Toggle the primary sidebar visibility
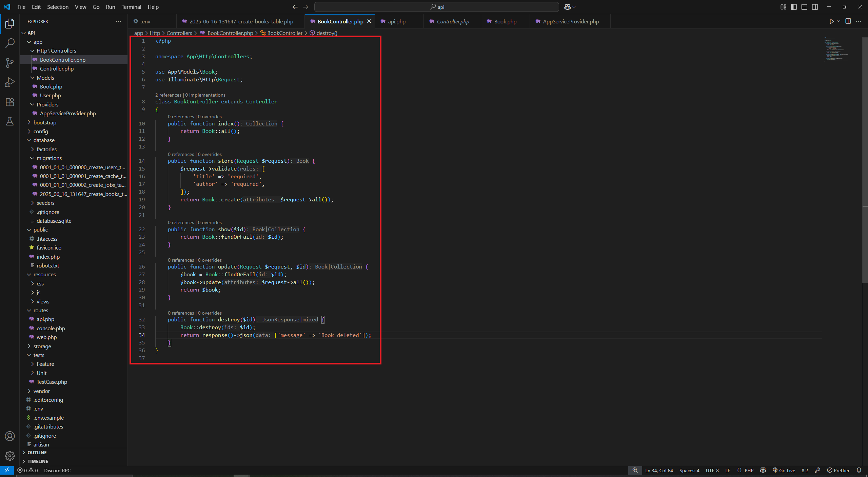 793,7
